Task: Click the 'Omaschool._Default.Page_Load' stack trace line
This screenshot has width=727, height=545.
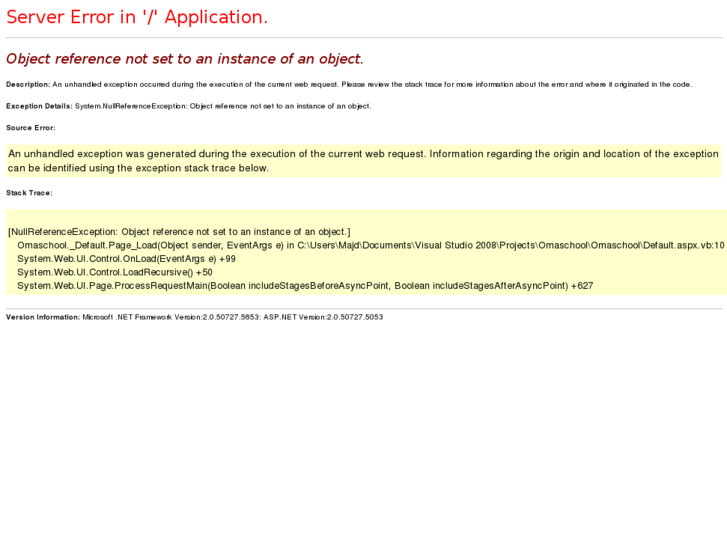Action: (x=370, y=245)
